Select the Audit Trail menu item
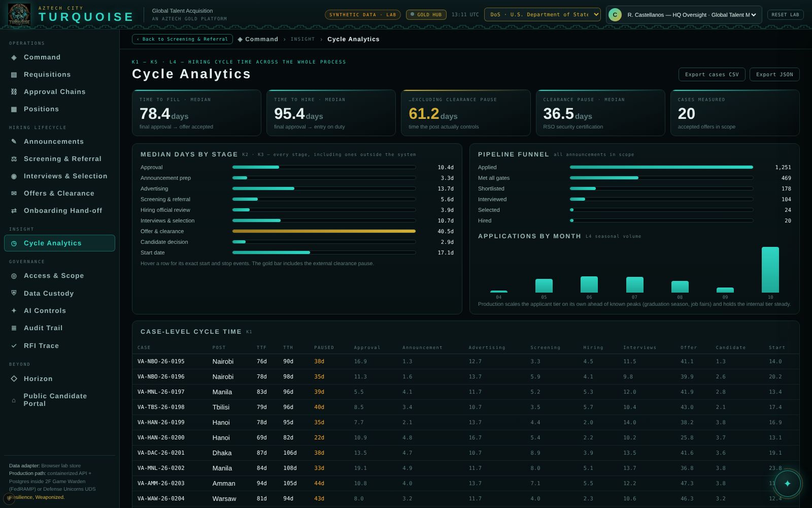Image resolution: width=812 pixels, height=508 pixels. (x=59, y=328)
